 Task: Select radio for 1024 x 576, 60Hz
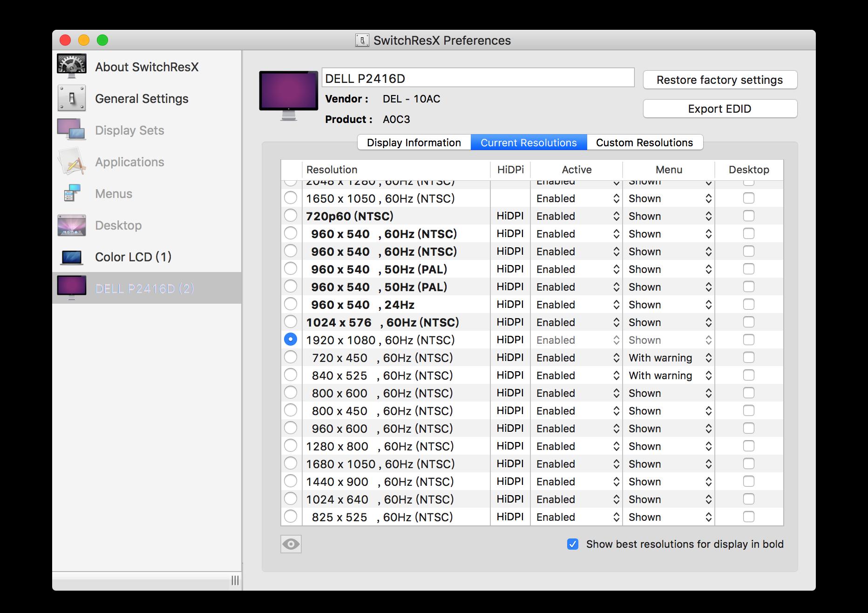coord(291,322)
